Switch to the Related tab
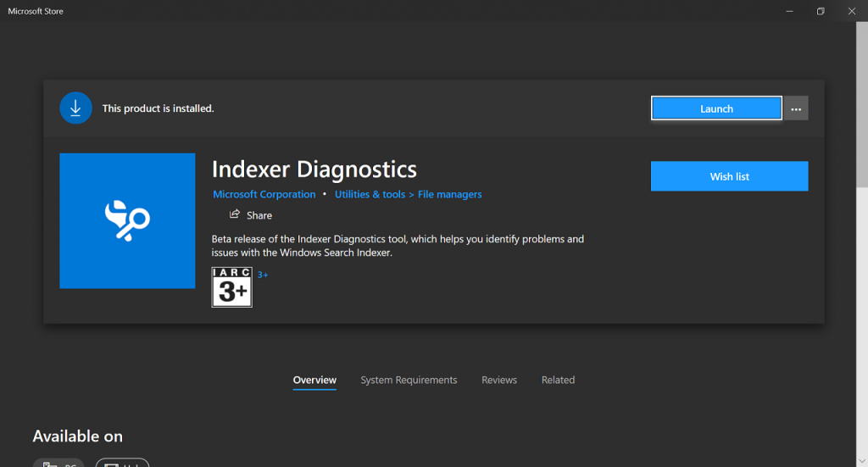Viewport: 868px width, 467px height. click(x=558, y=381)
